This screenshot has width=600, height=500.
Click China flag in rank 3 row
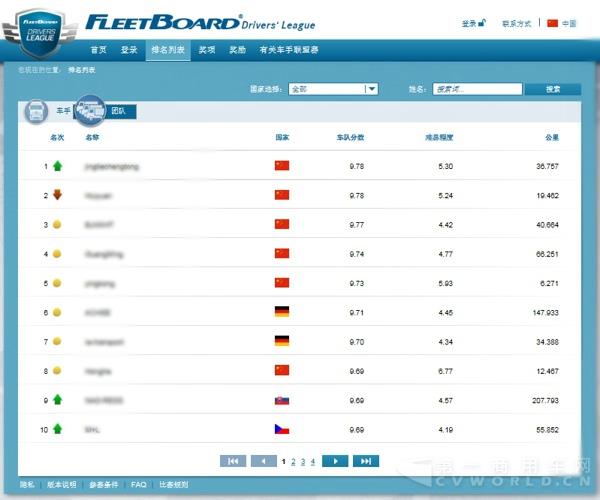[x=282, y=224]
